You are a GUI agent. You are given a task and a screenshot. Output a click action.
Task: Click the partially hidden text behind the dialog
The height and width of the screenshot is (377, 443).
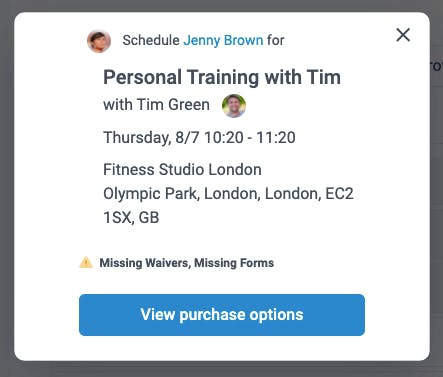pos(437,66)
